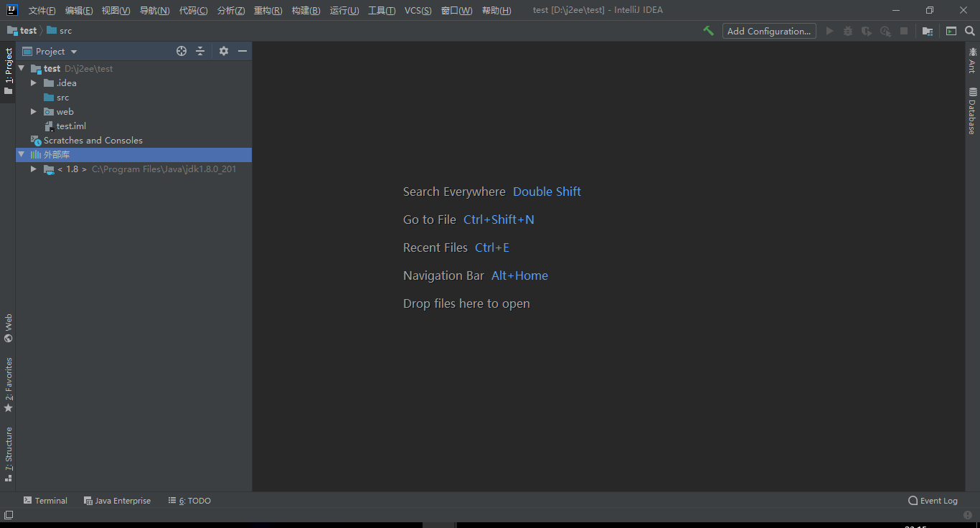Expand the web folder node
Image resolution: width=980 pixels, height=528 pixels.
click(x=33, y=111)
